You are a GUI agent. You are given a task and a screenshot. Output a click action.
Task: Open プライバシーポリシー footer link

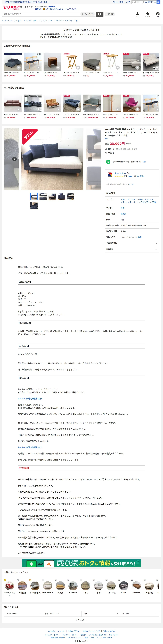tap(52, 635)
